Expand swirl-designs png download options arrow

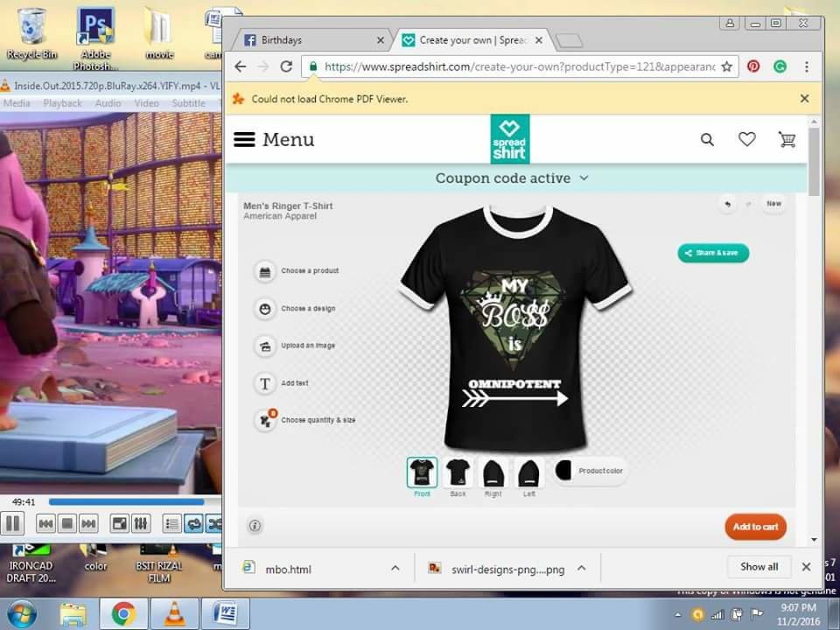point(582,568)
